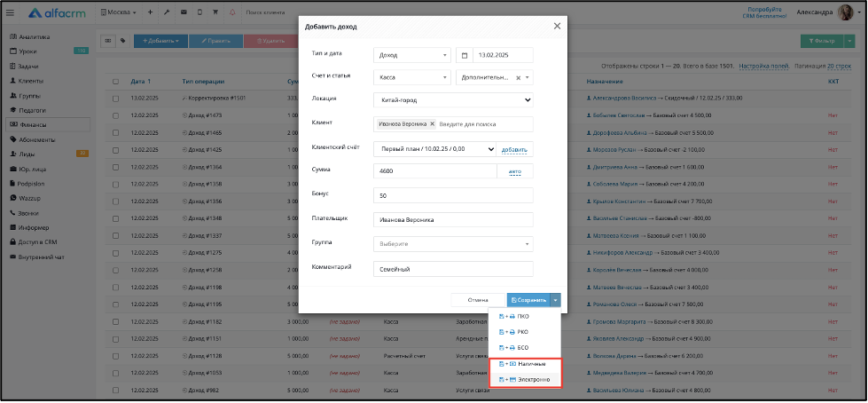Tick checkbox for Доход #982 row

point(115,390)
